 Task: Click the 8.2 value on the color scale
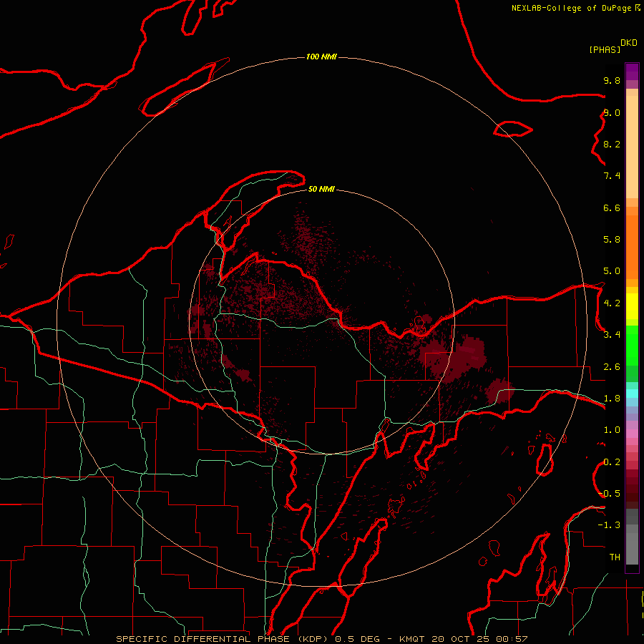612,144
